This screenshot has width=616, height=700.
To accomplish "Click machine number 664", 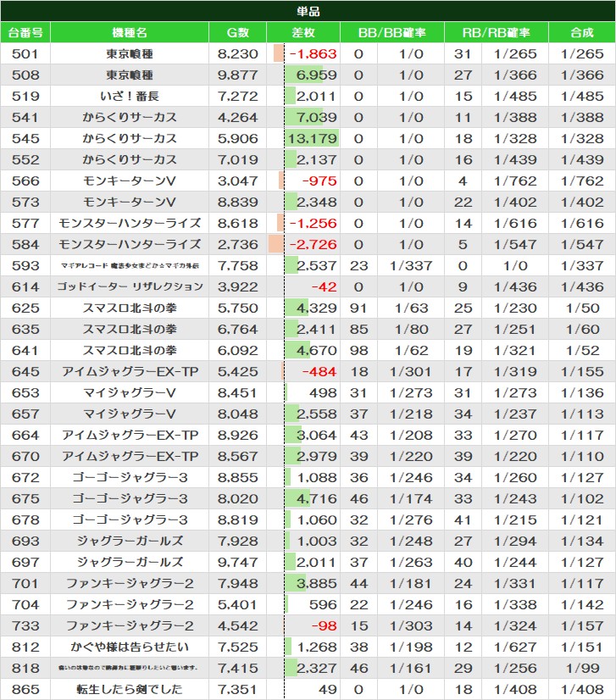I will coord(25,436).
